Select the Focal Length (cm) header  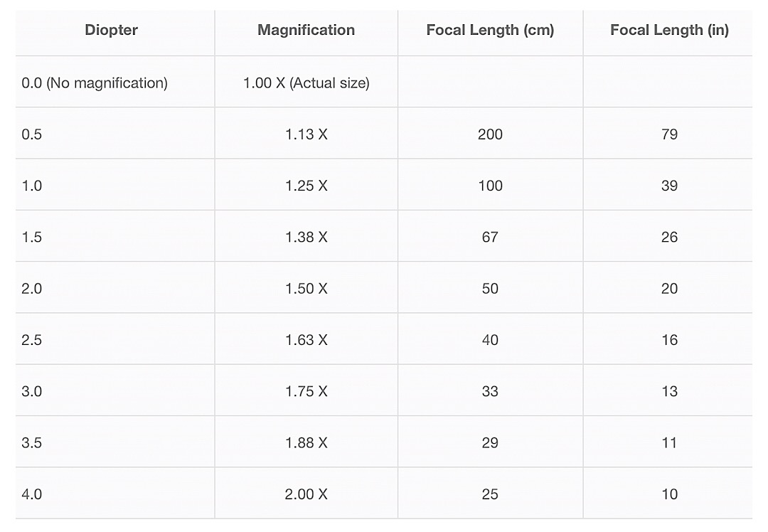point(490,30)
